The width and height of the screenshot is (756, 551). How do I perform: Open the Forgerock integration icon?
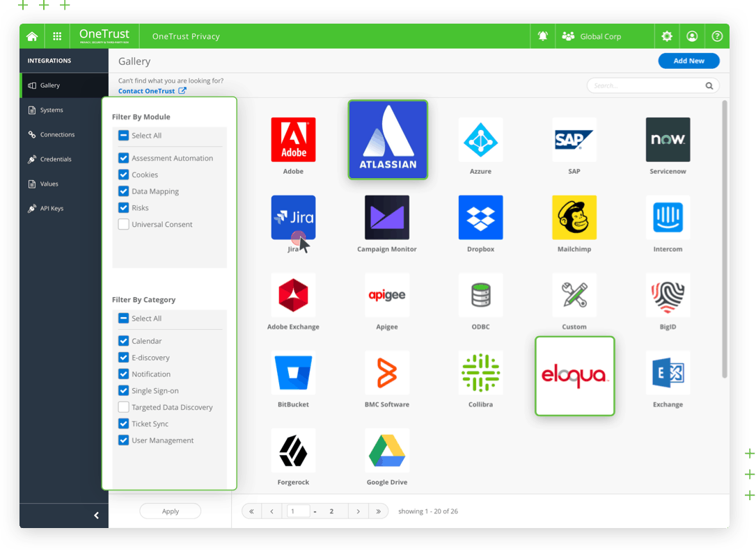point(293,450)
